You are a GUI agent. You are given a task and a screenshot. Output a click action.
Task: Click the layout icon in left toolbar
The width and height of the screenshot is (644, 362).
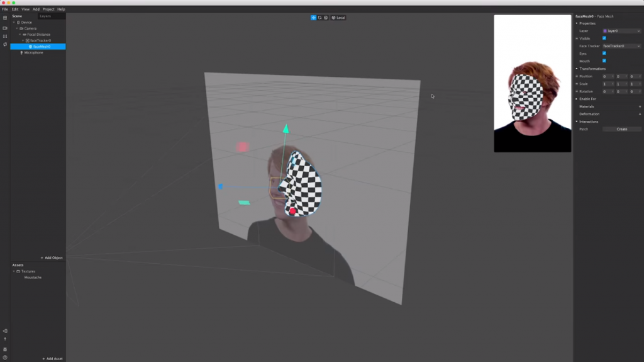[x=5, y=18]
